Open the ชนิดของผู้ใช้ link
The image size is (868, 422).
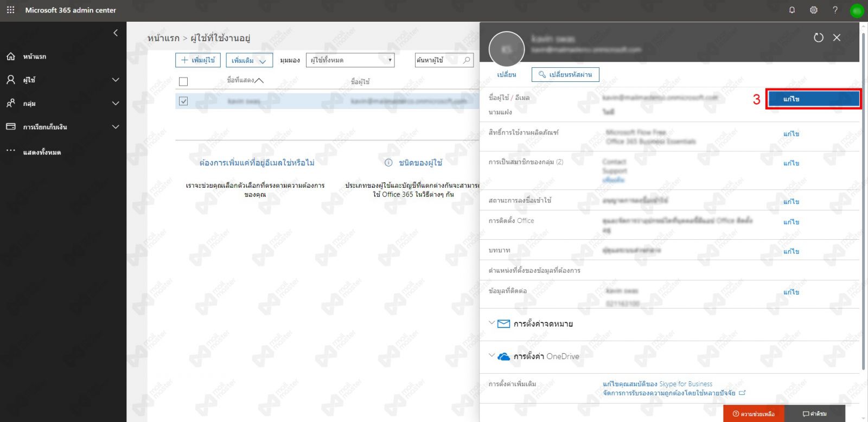420,163
